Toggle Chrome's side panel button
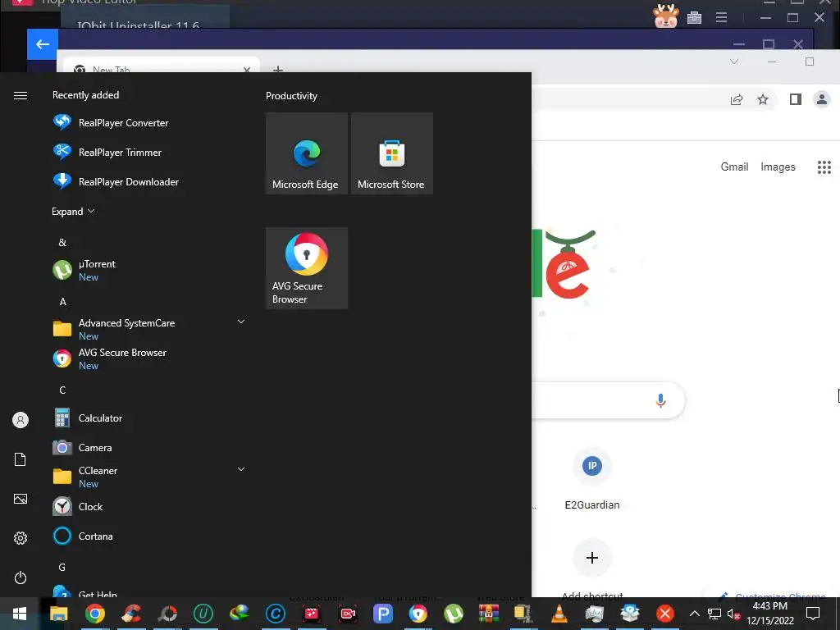The width and height of the screenshot is (840, 630). (x=796, y=99)
